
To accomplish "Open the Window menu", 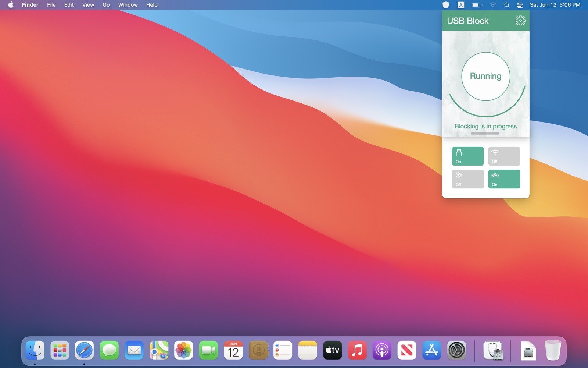I will point(128,5).
